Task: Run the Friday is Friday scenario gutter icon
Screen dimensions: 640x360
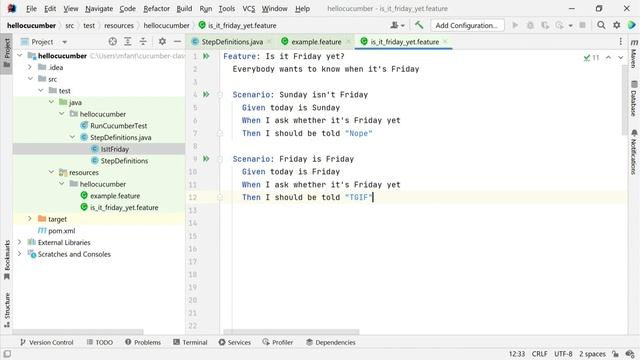Action: [206, 159]
